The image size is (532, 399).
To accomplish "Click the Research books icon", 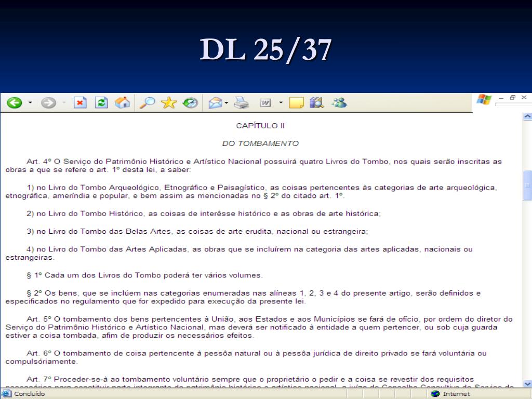I will pos(317,102).
